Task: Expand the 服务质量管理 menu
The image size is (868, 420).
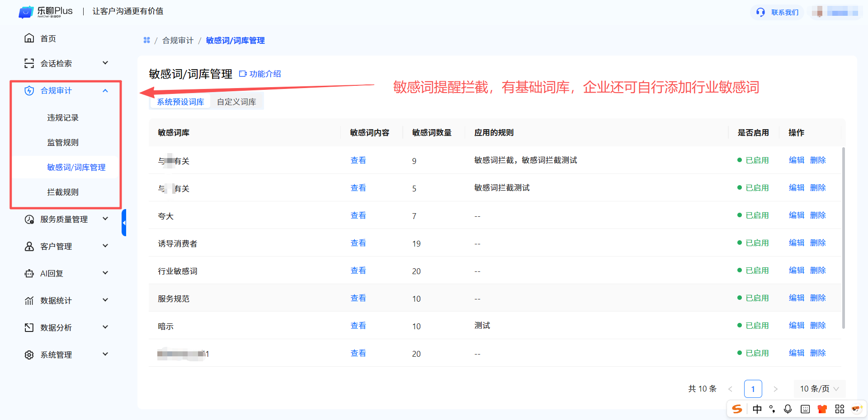Action: [105, 219]
